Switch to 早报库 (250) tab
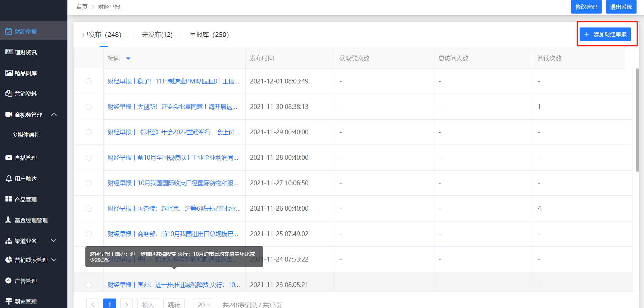The height and width of the screenshot is (308, 644). point(209,35)
